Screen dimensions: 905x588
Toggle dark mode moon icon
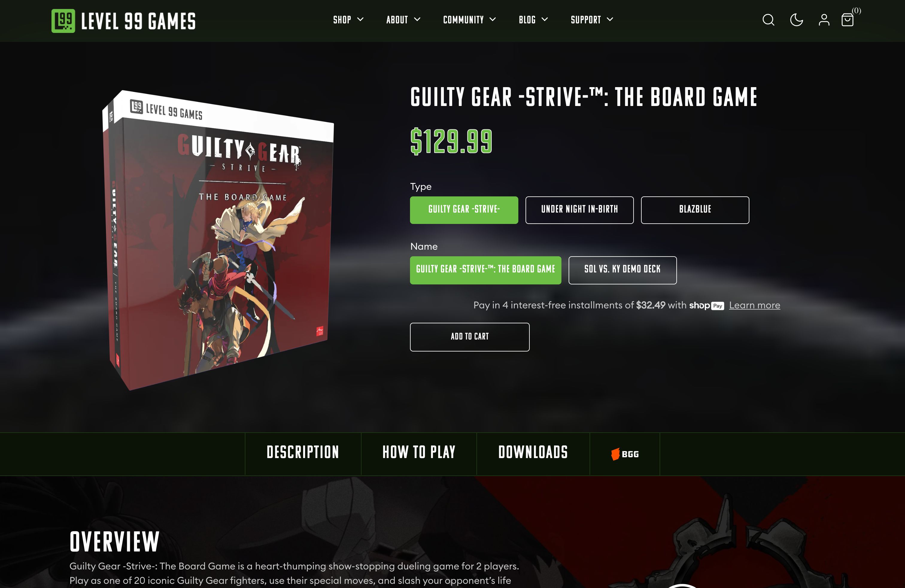[x=796, y=20]
